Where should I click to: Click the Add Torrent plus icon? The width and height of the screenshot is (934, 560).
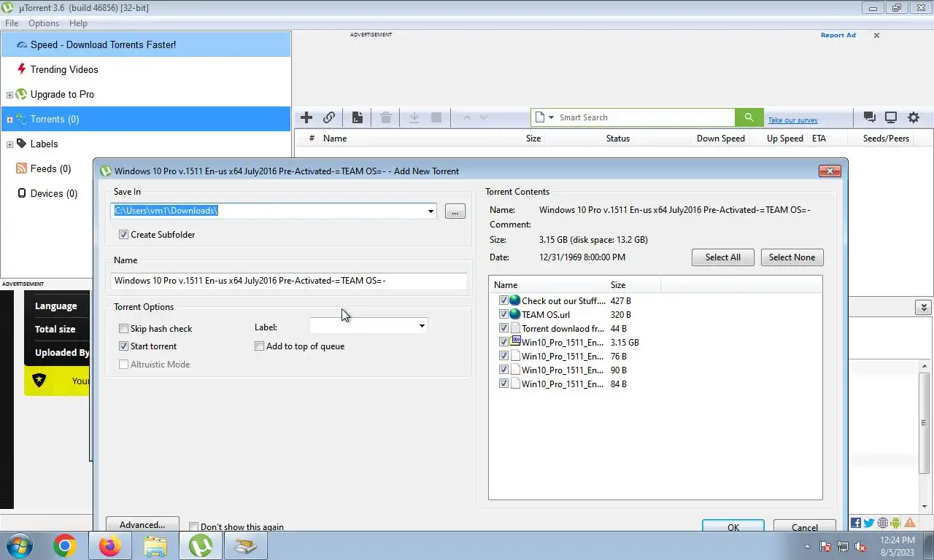306,117
